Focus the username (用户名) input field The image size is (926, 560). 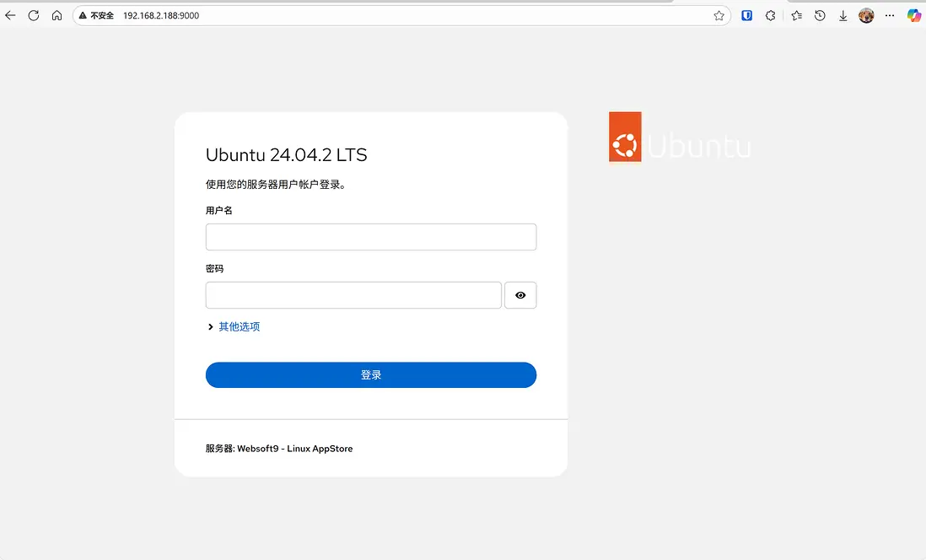click(x=371, y=237)
